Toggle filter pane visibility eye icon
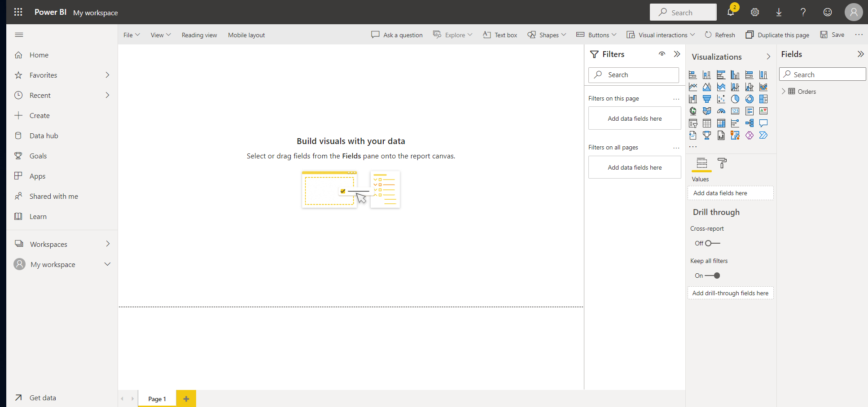Image resolution: width=868 pixels, height=407 pixels. [x=662, y=54]
